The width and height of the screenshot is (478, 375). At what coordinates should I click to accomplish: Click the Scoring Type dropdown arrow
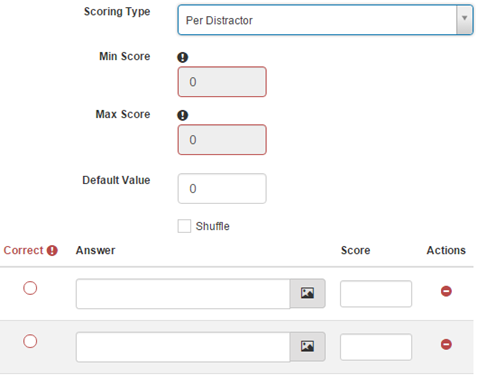pos(464,20)
